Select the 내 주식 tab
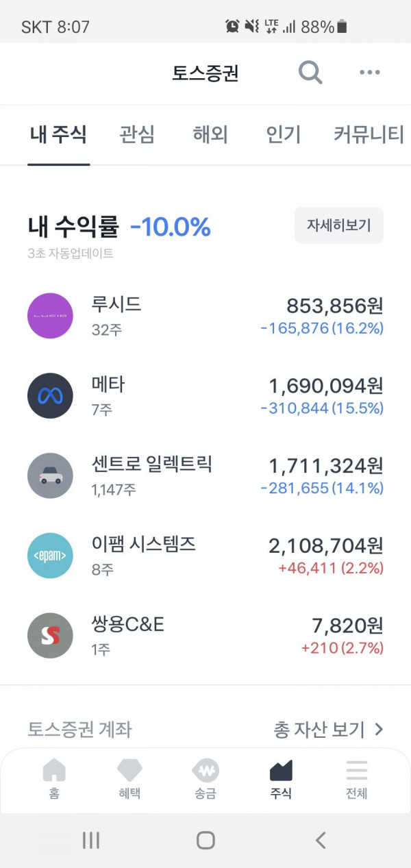 click(58, 134)
